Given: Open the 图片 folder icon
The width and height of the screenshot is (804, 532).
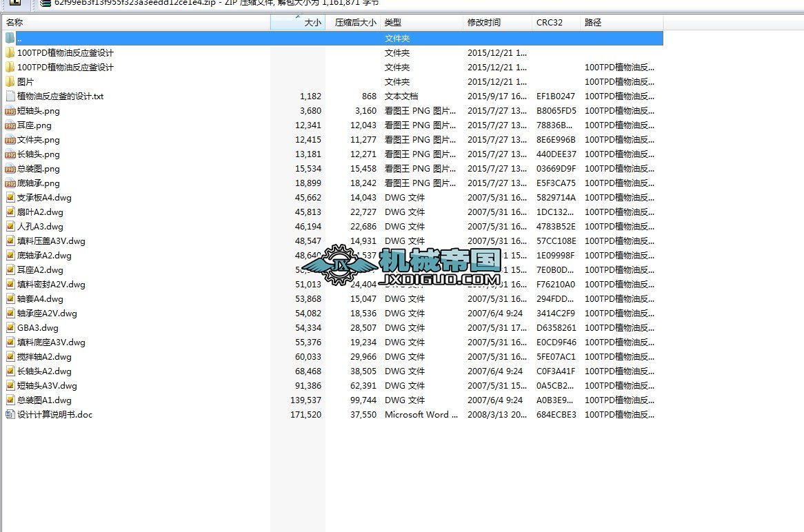Looking at the screenshot, I should pos(10,82).
